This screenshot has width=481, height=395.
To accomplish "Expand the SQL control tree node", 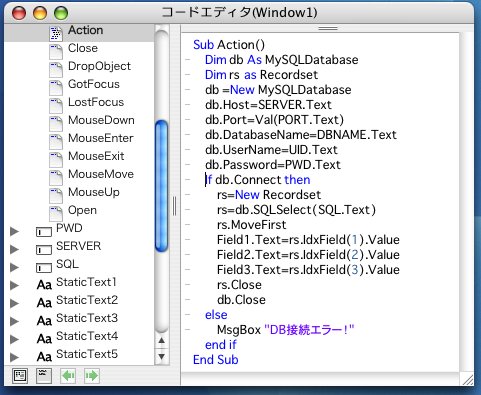I will point(14,267).
